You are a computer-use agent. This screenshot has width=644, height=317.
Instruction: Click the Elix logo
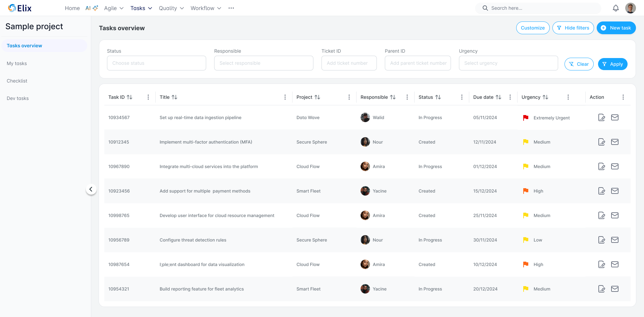tap(20, 8)
